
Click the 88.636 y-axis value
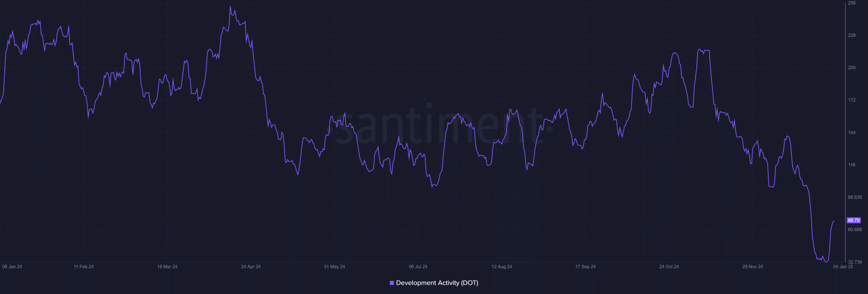855,197
